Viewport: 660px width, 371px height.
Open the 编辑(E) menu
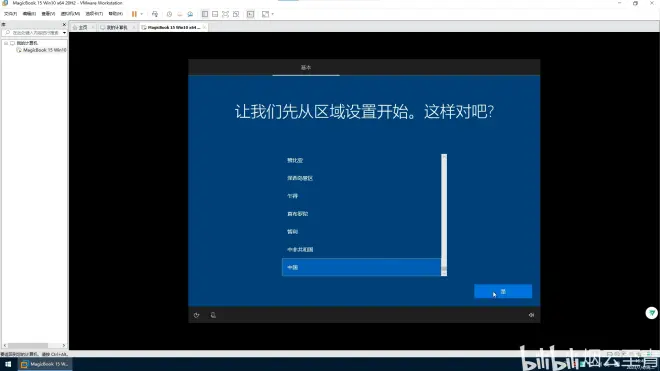(29, 14)
